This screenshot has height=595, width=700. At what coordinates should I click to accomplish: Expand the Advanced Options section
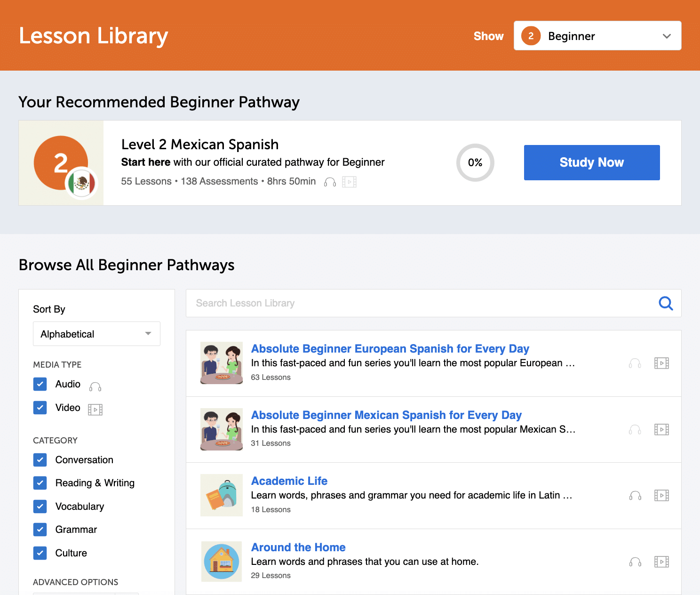75,582
